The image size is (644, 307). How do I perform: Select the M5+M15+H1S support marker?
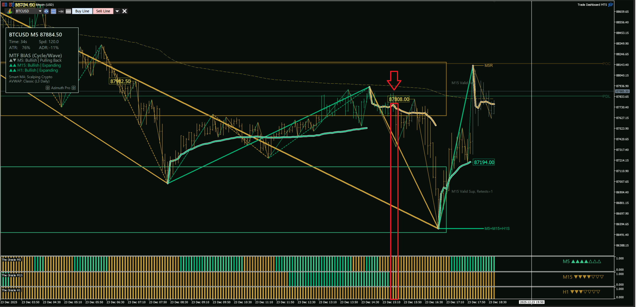[497, 228]
